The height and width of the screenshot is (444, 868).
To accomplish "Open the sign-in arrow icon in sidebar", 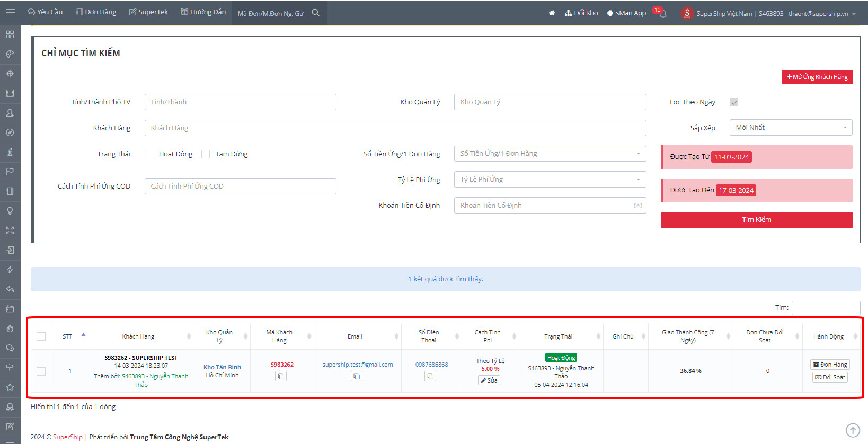I will pyautogui.click(x=10, y=250).
